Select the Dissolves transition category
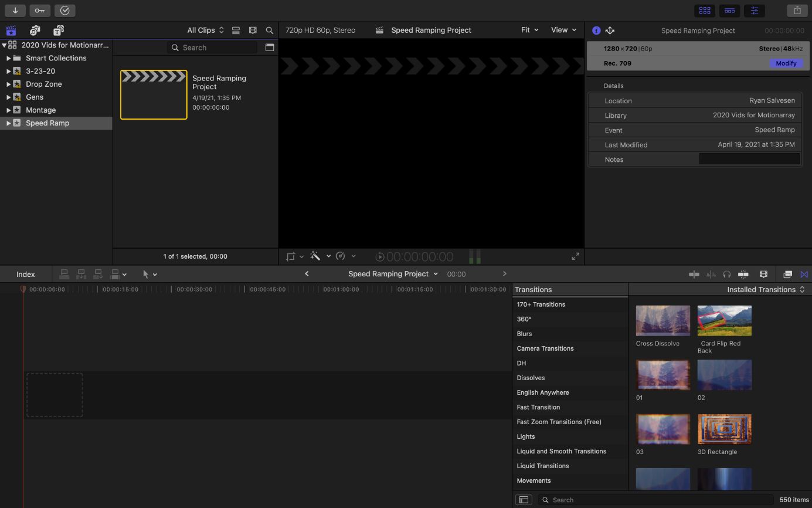 click(531, 378)
